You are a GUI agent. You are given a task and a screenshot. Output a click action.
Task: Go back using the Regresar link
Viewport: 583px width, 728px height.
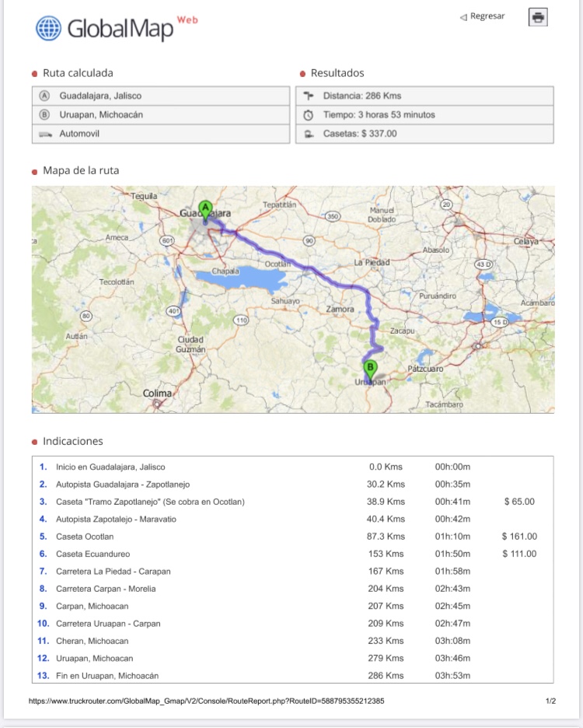click(482, 16)
